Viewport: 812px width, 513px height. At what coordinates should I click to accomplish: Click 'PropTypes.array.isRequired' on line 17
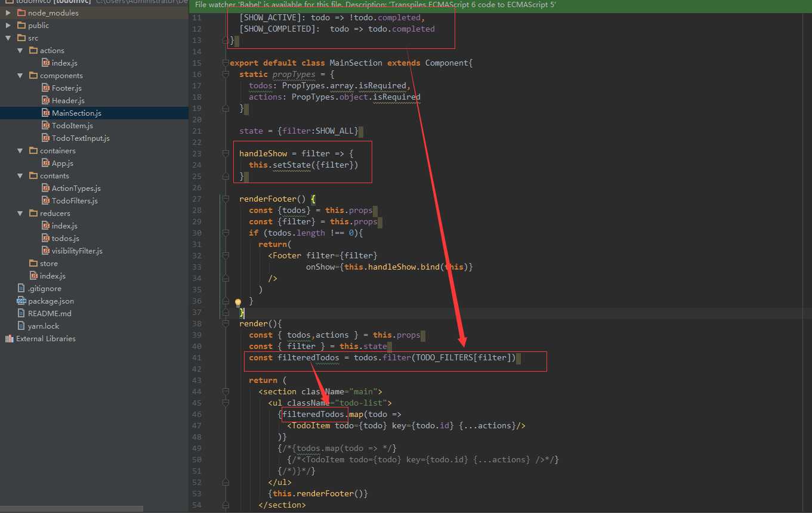(x=344, y=85)
